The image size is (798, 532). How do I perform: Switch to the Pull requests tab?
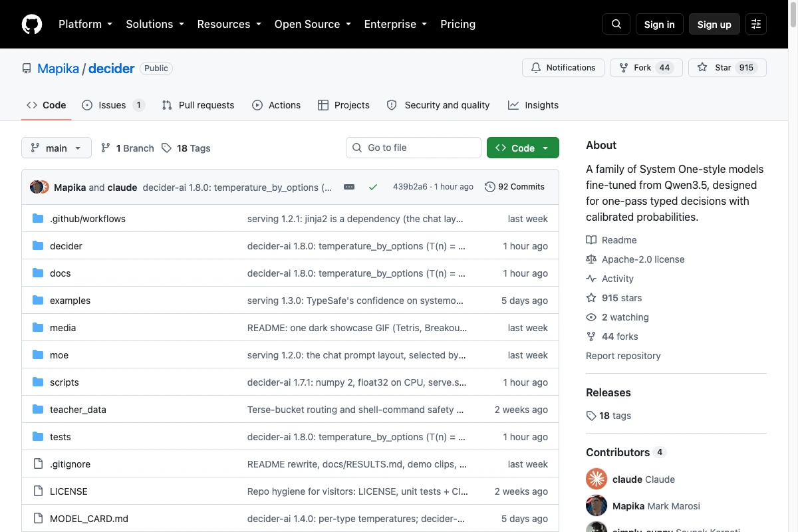point(198,105)
